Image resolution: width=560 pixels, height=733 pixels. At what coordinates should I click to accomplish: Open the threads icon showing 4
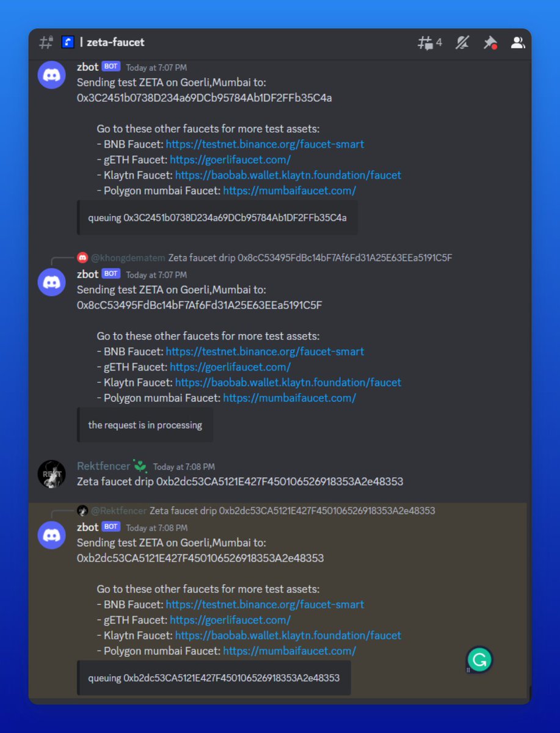click(429, 43)
